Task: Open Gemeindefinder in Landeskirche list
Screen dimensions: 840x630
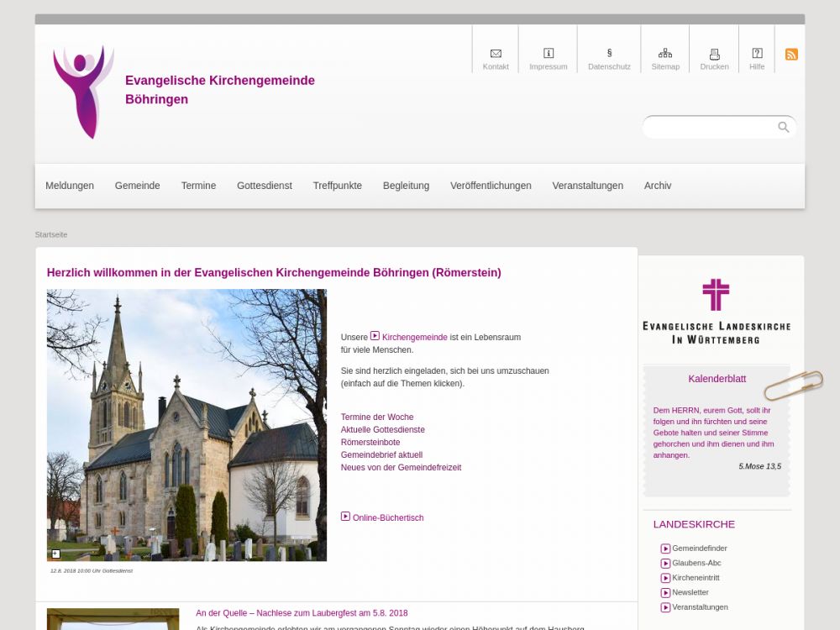Action: [x=699, y=549]
